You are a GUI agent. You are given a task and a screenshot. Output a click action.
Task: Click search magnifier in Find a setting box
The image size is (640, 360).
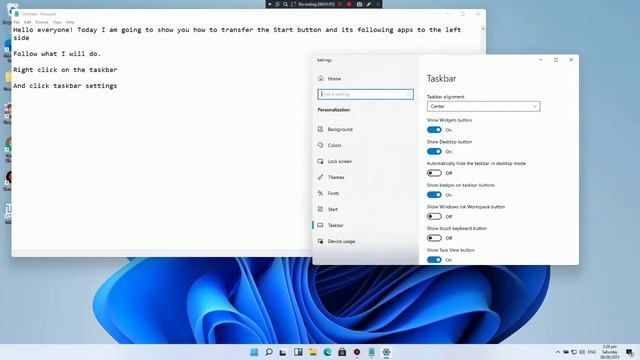[x=408, y=94]
